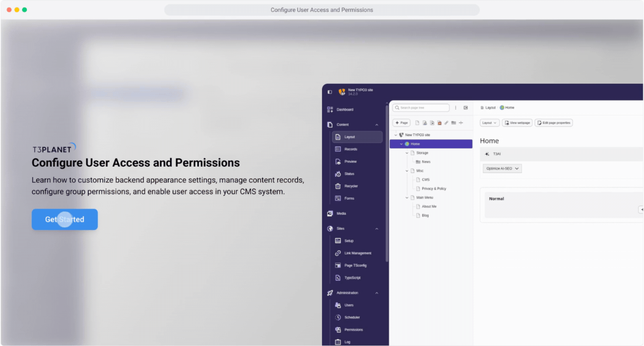Image resolution: width=644 pixels, height=346 pixels.
Task: Select the shortcut page type icon
Action: coord(432,123)
